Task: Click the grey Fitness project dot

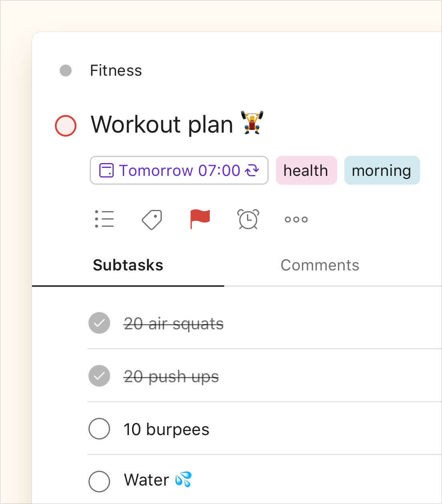Action: pyautogui.click(x=66, y=71)
